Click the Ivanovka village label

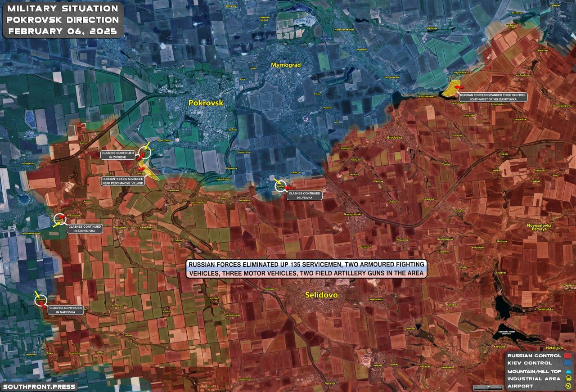tap(457, 135)
